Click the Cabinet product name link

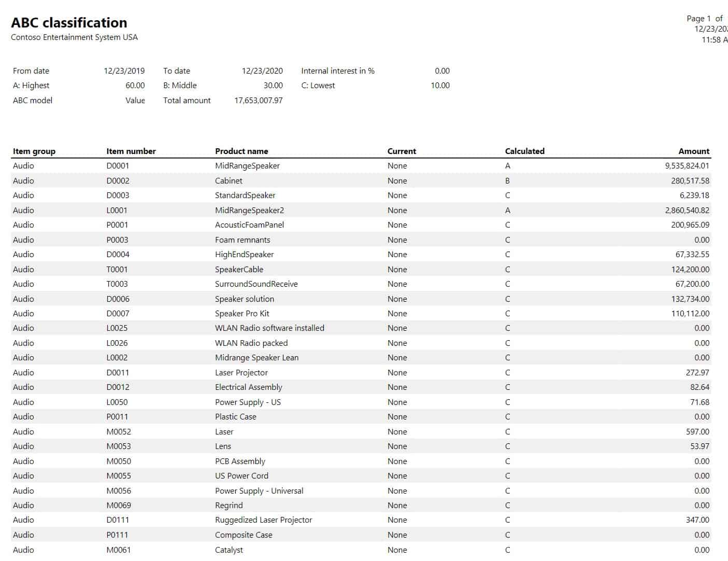[228, 180]
